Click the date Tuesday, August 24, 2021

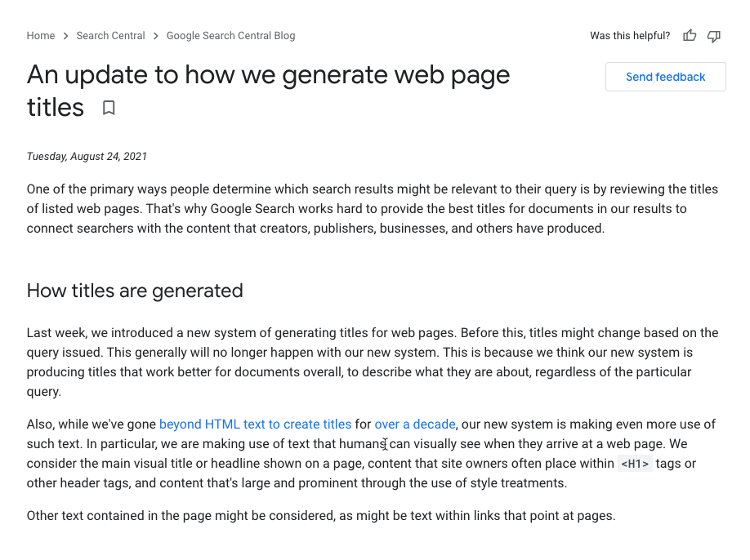coord(87,157)
